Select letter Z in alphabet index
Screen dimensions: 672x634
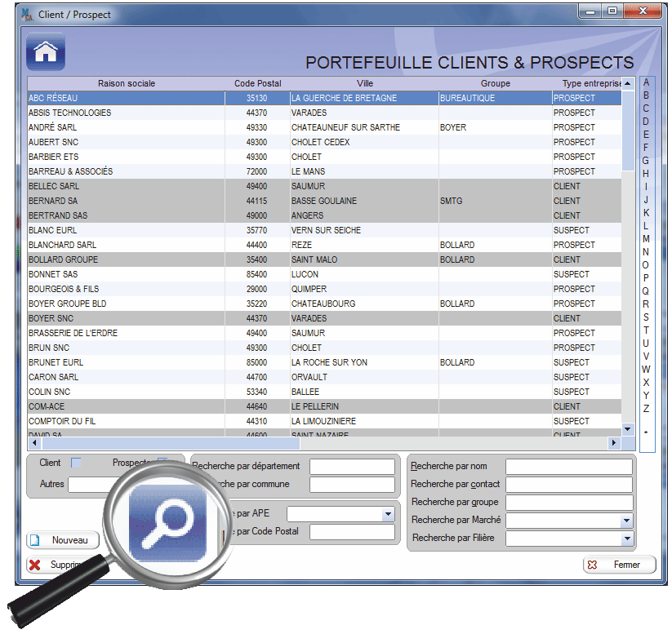(647, 409)
